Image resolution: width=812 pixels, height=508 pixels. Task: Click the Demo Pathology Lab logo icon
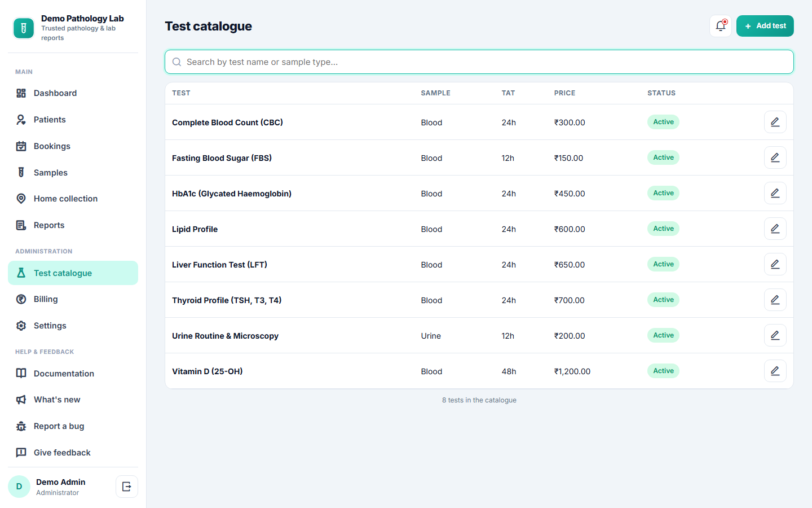point(24,28)
